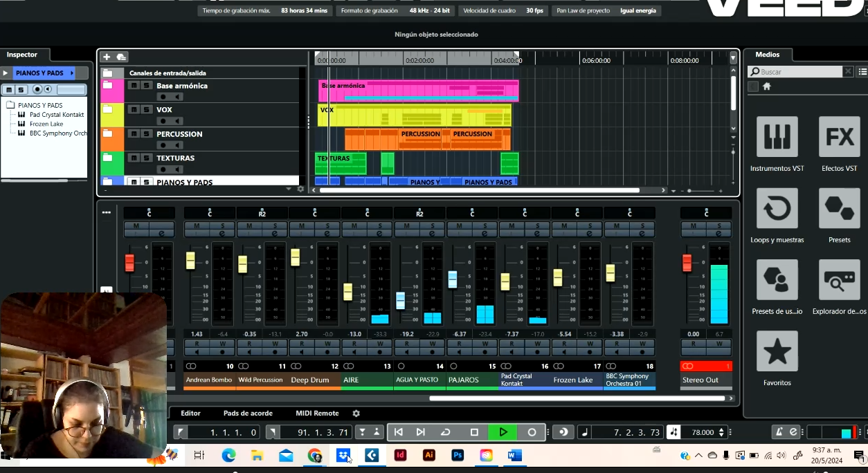Mute the VOX folder track
868x473 pixels.
point(134,109)
